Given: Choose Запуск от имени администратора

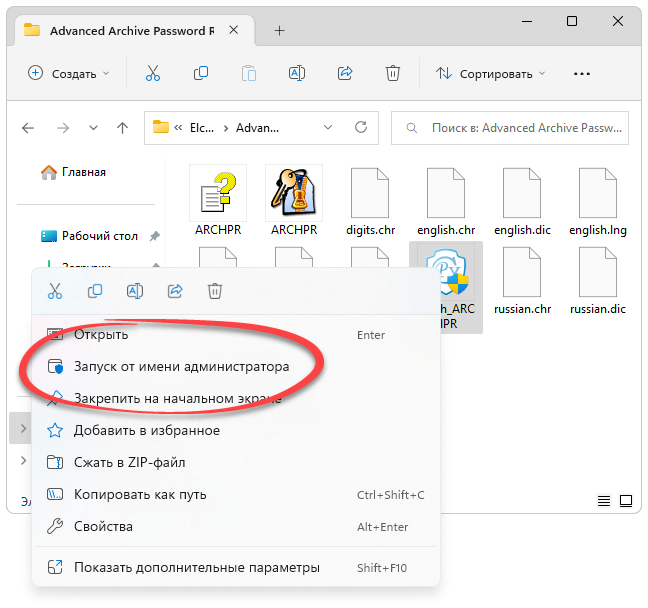Looking at the screenshot, I should click(x=236, y=367).
